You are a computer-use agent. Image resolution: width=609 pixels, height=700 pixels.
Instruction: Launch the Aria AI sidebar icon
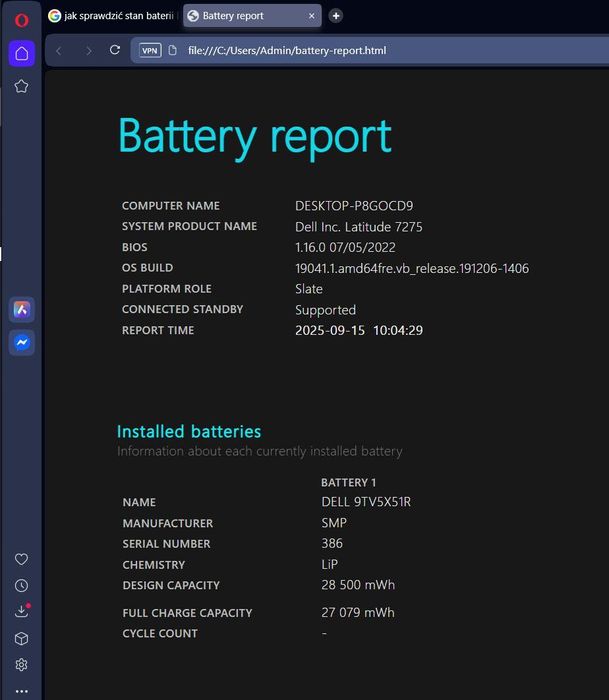coord(21,309)
